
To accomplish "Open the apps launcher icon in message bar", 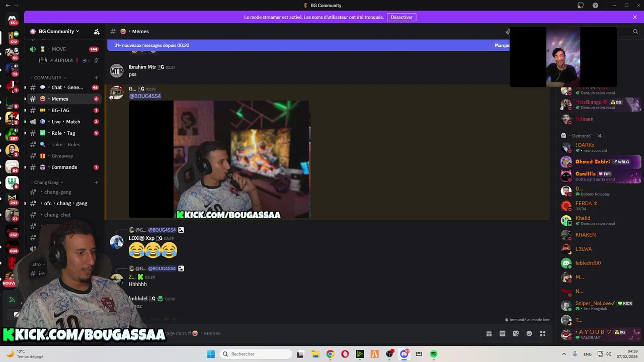I will point(543,333).
